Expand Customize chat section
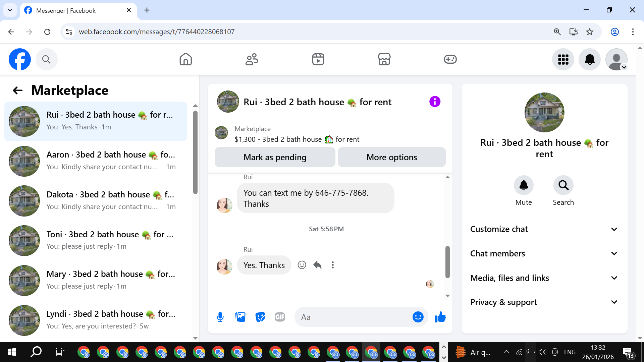This screenshot has width=644, height=362. point(544,229)
